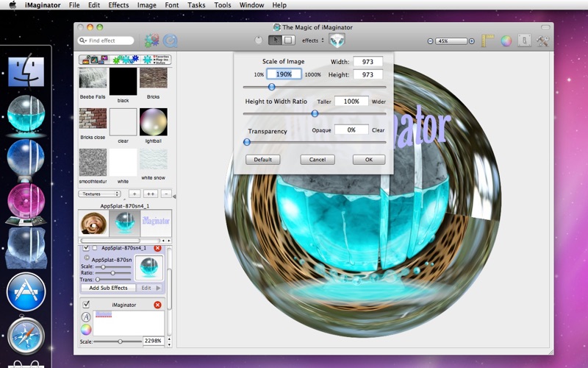Screen dimensions: 588x368
Task: Click the Find effect search field
Action: [x=106, y=40]
